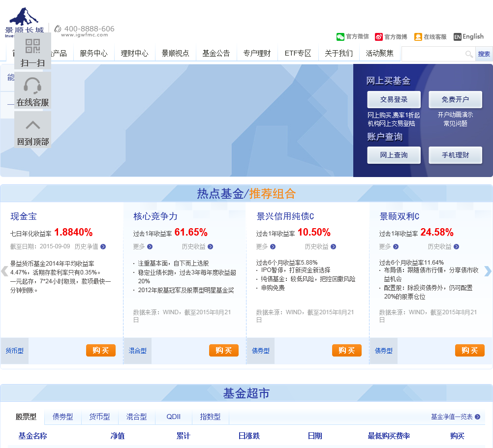The image size is (493, 448).
Task: Open 历史净值 arrow for 现金宝
Action: (103, 246)
